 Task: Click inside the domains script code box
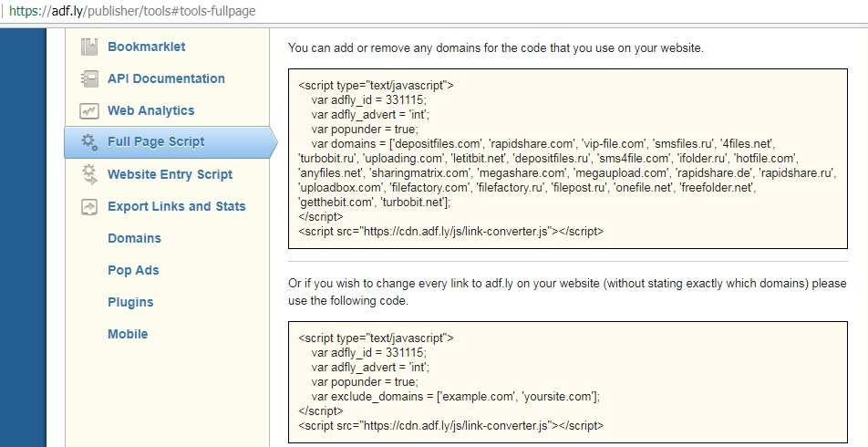click(568, 159)
